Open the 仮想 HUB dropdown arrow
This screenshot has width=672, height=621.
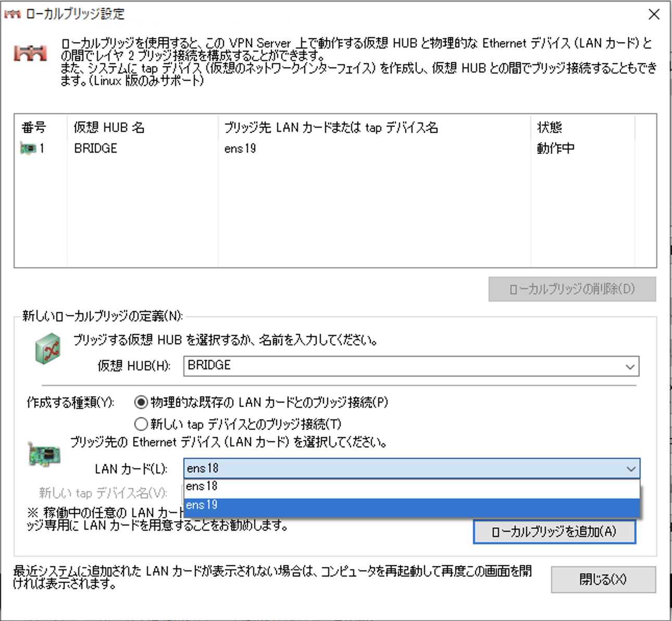coord(630,366)
